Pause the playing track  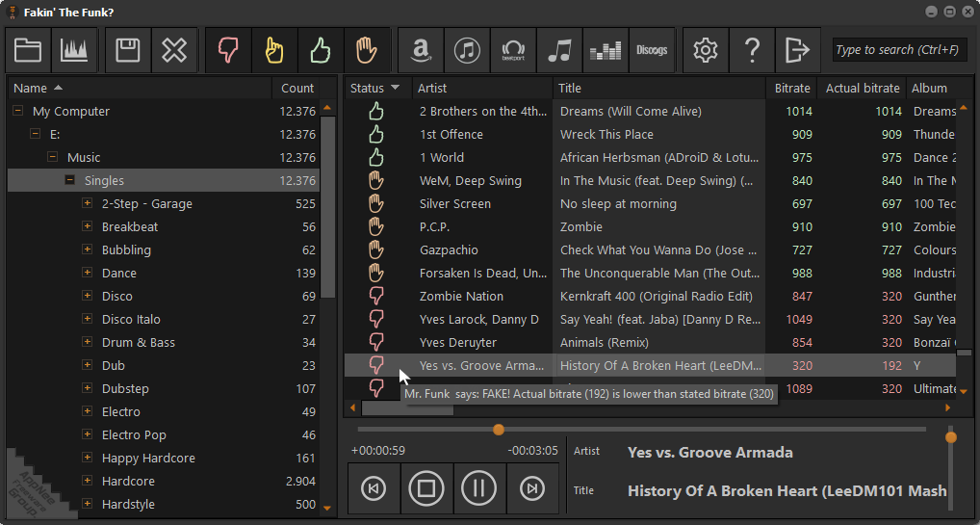(x=479, y=488)
